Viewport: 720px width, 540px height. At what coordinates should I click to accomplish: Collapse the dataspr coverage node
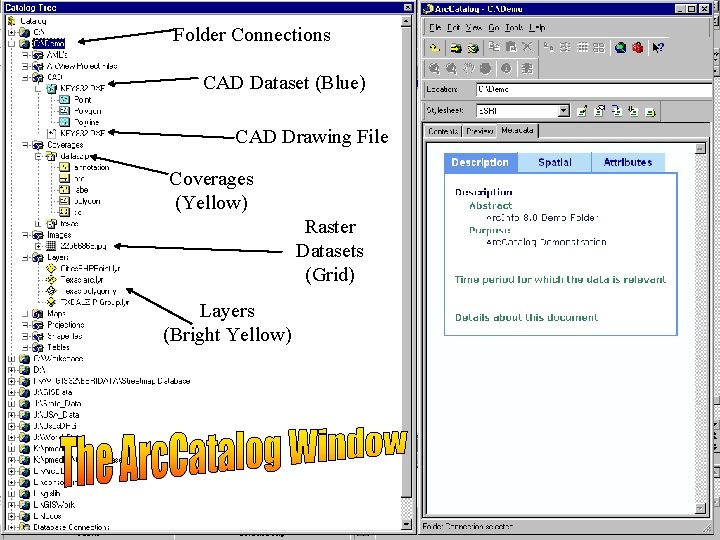coord(39,156)
